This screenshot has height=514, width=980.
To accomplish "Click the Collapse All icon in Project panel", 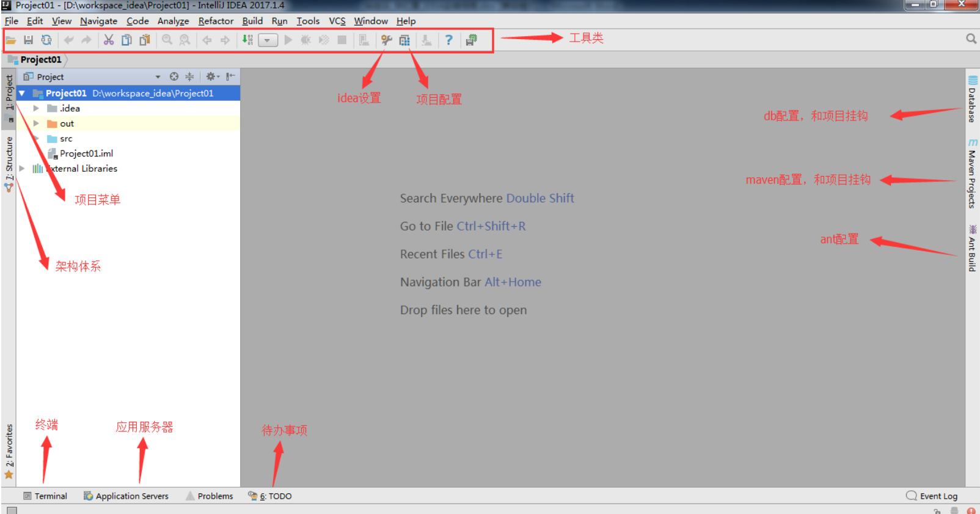I will [189, 76].
